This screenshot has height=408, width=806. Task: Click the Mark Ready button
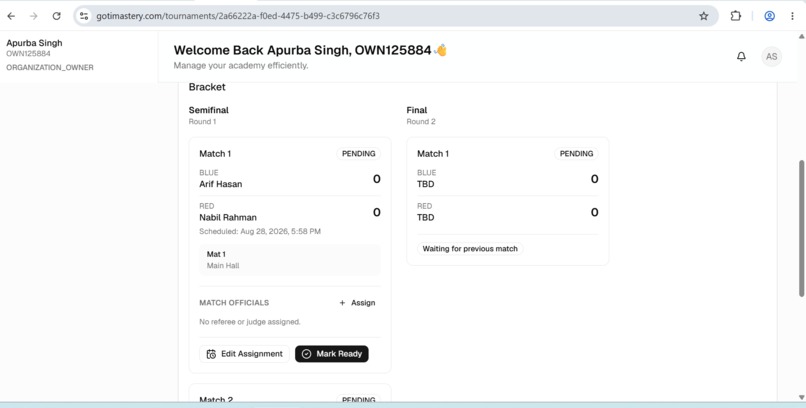(x=332, y=354)
